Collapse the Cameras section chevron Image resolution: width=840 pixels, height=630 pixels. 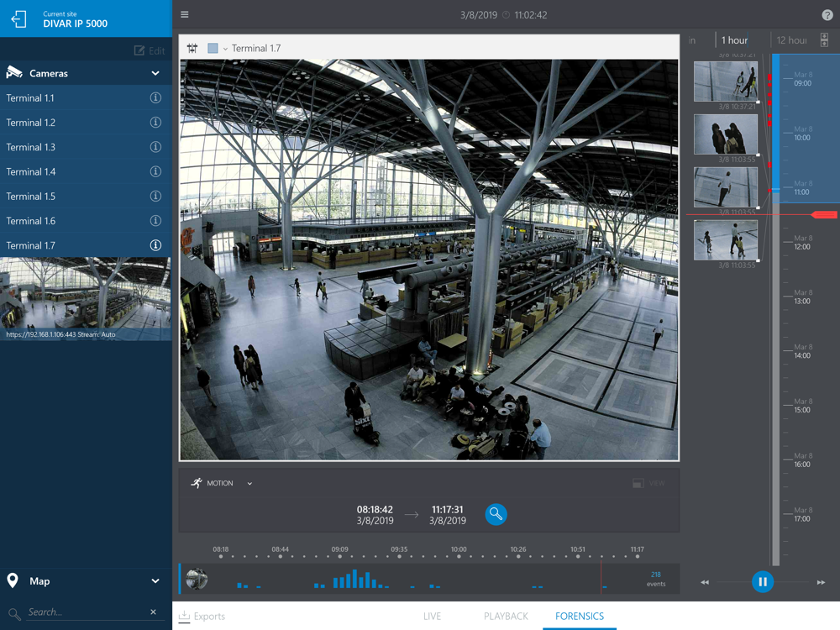coord(155,73)
